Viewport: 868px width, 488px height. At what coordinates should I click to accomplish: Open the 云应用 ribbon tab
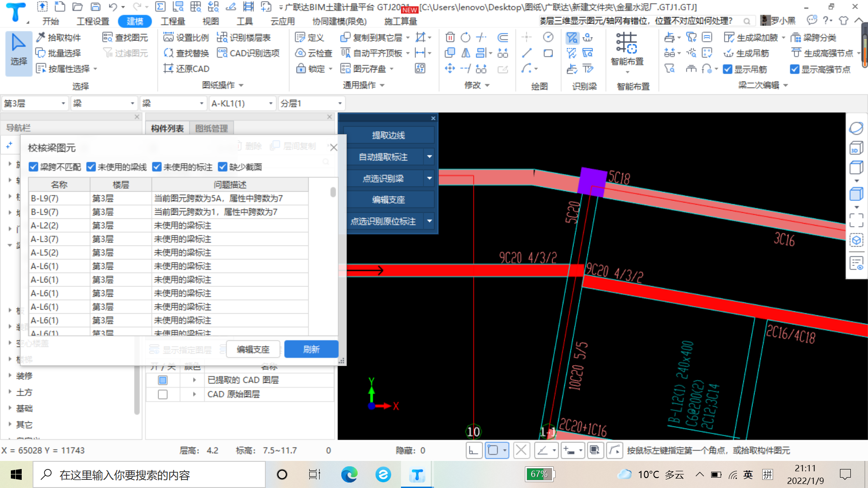(283, 21)
